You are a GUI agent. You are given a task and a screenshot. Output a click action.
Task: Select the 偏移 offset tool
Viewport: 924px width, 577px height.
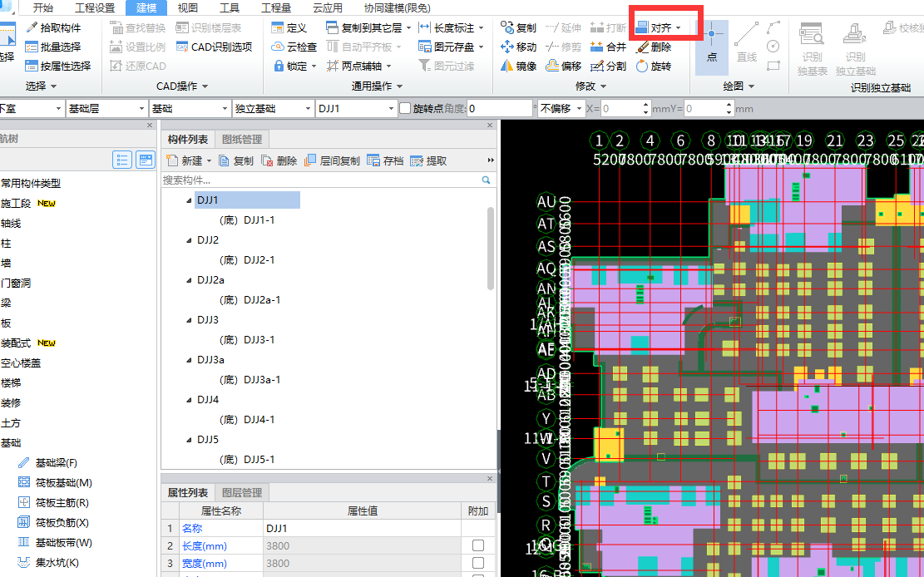564,66
